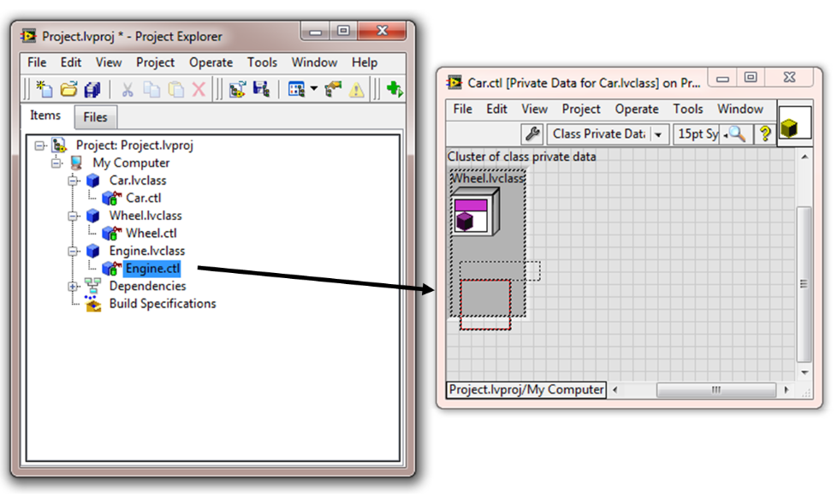Switch to the Files tab
Viewport: 837px width, 504px height.
click(95, 117)
